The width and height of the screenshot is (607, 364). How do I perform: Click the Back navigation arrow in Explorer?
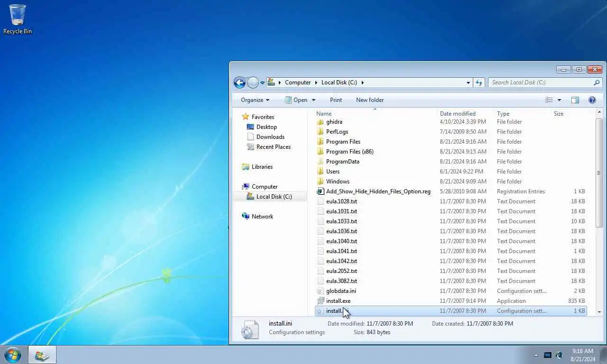click(x=239, y=82)
